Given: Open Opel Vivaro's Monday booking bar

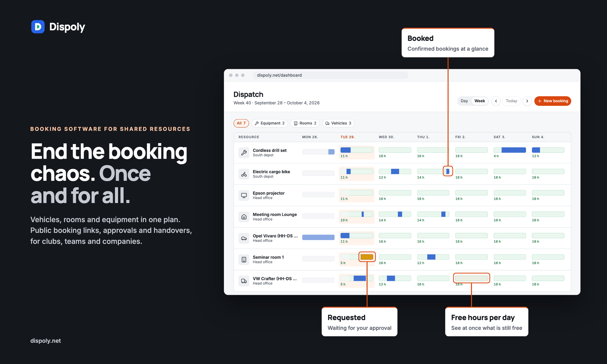Looking at the screenshot, I should pos(318,237).
